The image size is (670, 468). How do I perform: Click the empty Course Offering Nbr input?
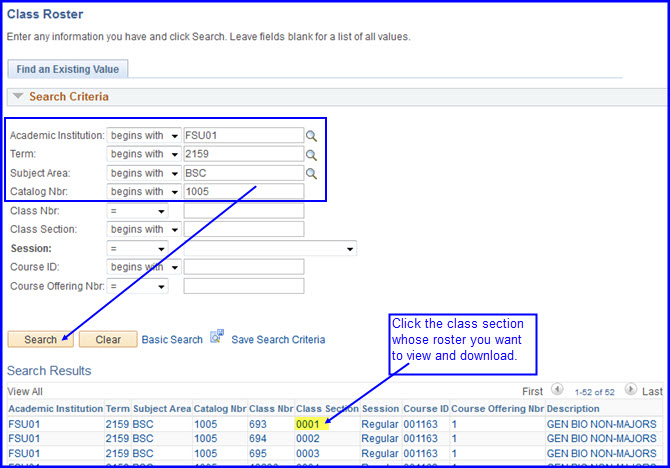[244, 286]
